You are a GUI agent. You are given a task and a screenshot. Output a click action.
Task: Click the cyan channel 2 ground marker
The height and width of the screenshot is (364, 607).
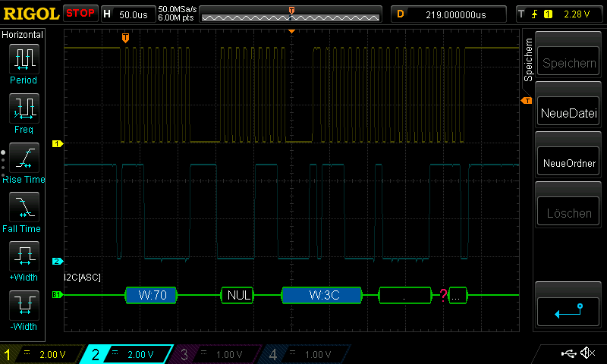[x=58, y=261]
